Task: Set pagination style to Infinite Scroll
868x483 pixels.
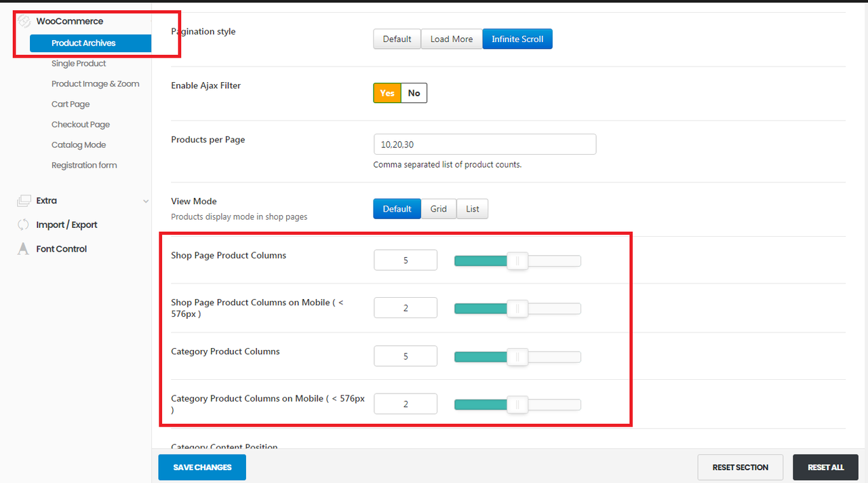Action: [517, 39]
